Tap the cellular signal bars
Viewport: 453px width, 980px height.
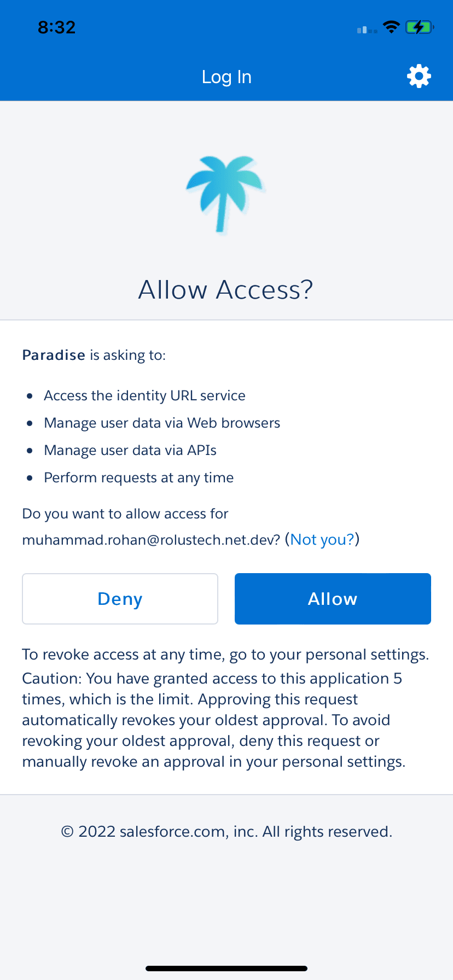click(367, 30)
